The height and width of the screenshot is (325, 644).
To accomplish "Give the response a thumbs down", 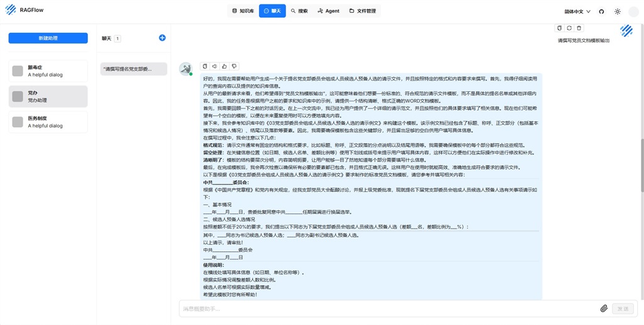I will 234,66.
